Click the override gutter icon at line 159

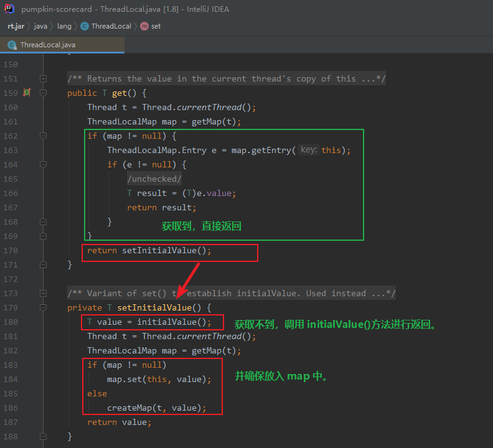coord(27,93)
